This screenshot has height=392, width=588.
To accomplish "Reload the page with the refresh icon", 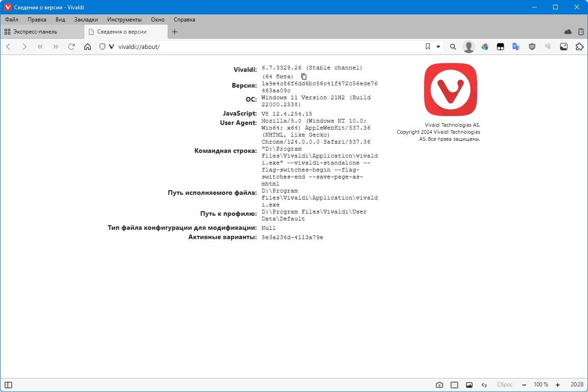I will (71, 47).
